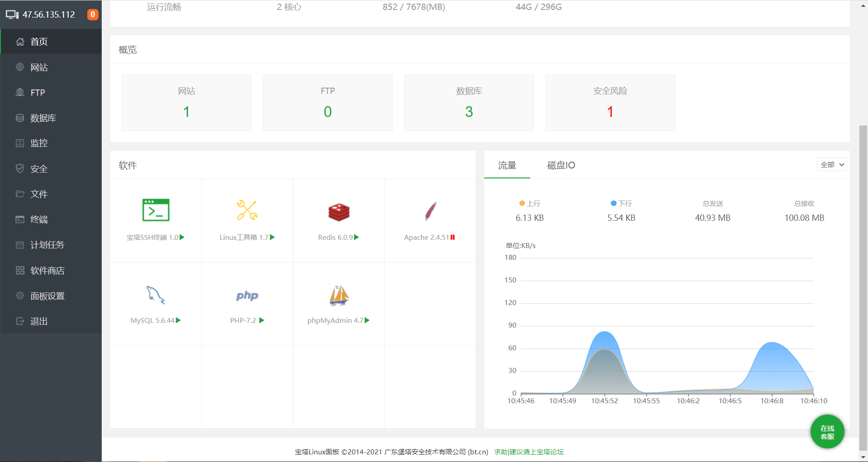The width and height of the screenshot is (868, 462).
Task: Click the green arrow beside MySQL 5.6.44
Action: point(178,320)
